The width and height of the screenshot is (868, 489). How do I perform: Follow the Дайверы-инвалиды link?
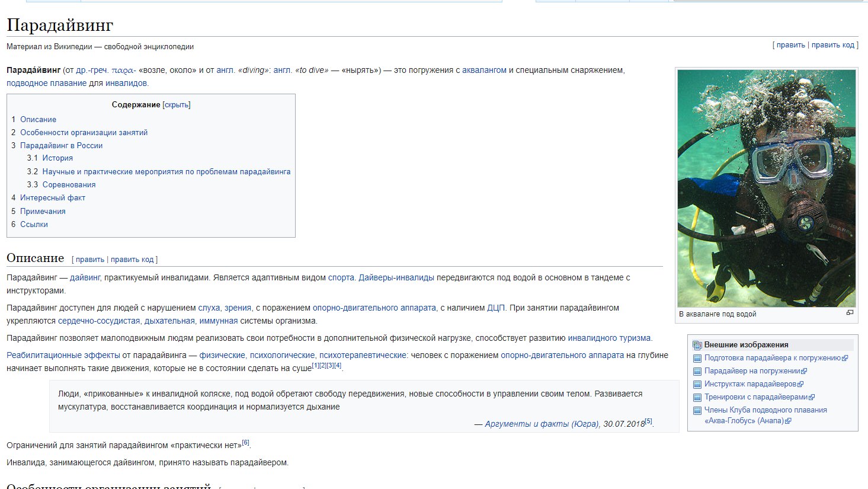coord(396,277)
